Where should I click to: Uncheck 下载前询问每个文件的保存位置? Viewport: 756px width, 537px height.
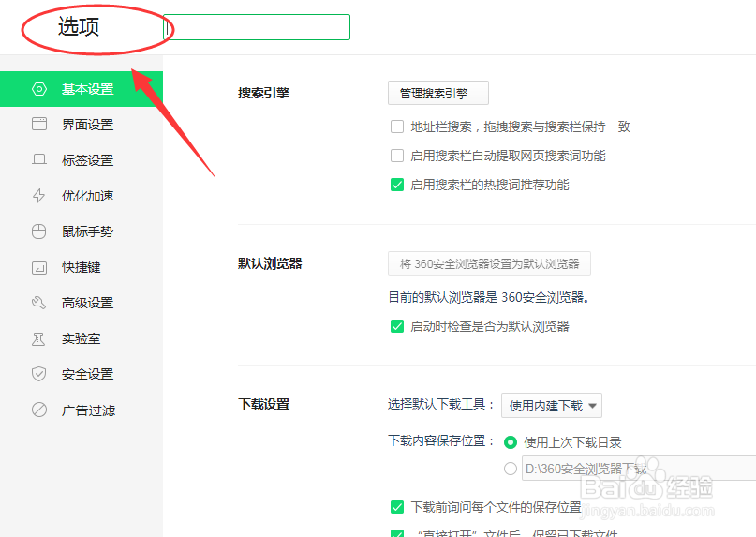[x=397, y=507]
